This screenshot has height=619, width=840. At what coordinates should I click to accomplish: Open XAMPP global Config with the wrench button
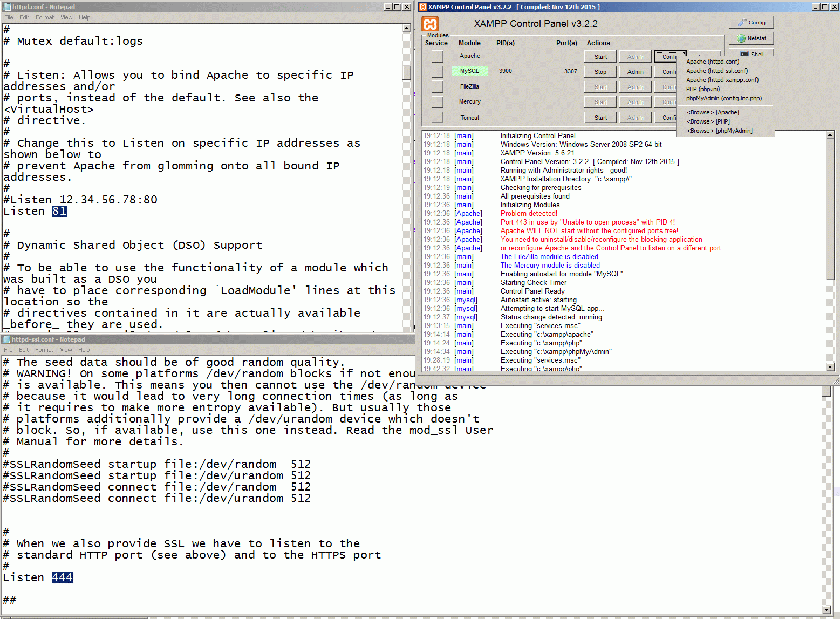click(752, 22)
